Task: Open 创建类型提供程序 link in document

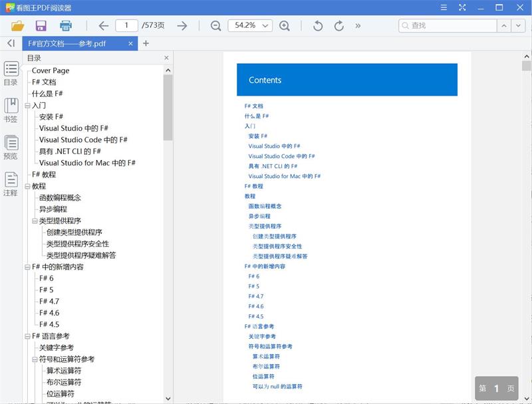Action: tap(274, 237)
